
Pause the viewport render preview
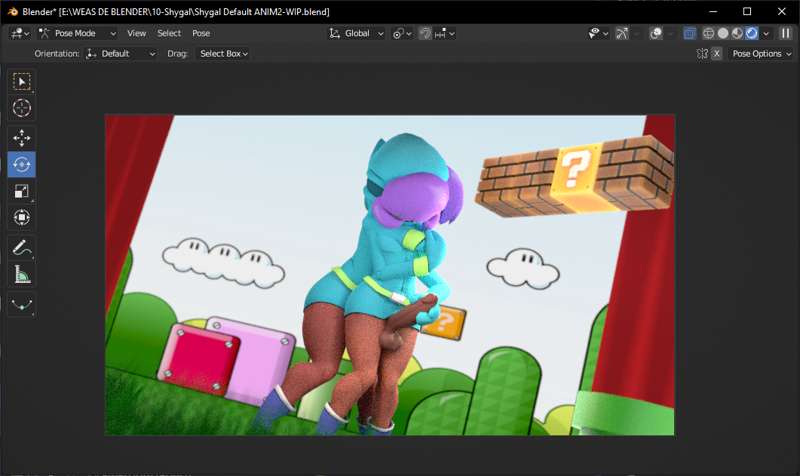click(x=784, y=33)
